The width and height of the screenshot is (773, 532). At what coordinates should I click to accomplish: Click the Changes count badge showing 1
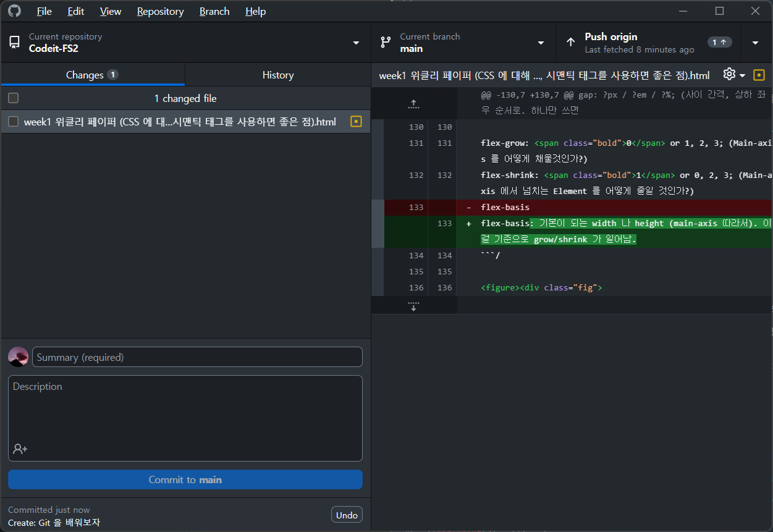(112, 75)
